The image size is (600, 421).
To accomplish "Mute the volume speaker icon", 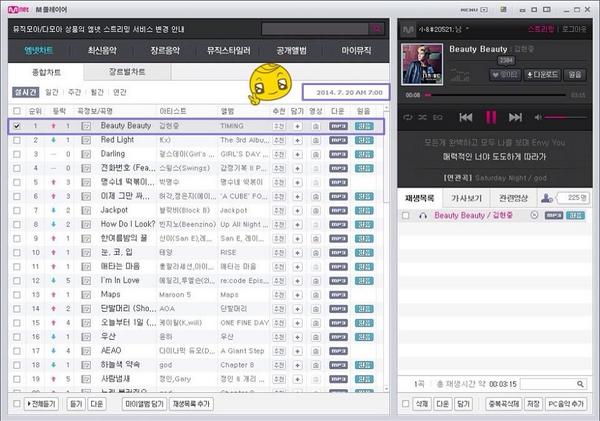I will click(538, 117).
